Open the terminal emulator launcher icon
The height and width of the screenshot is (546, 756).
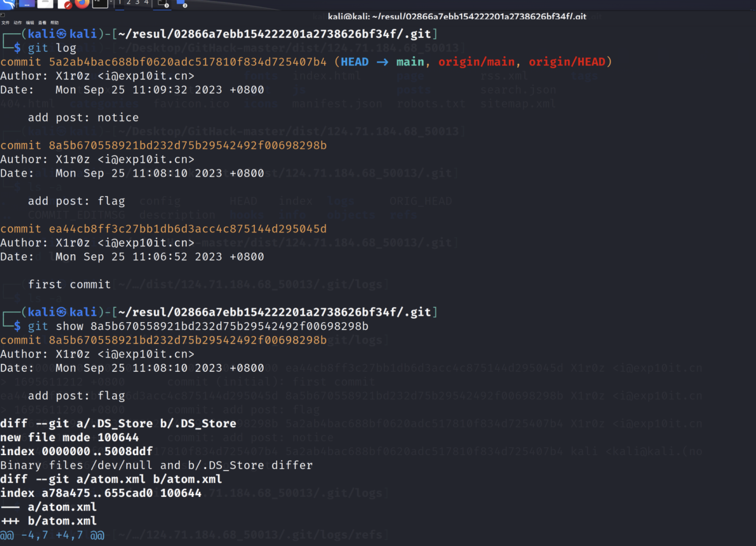pos(100,4)
